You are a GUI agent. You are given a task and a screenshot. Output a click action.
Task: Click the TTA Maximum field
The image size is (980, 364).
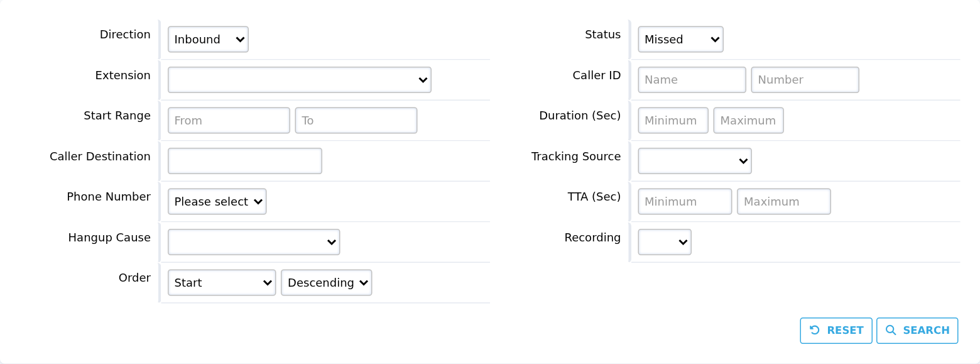tap(784, 202)
